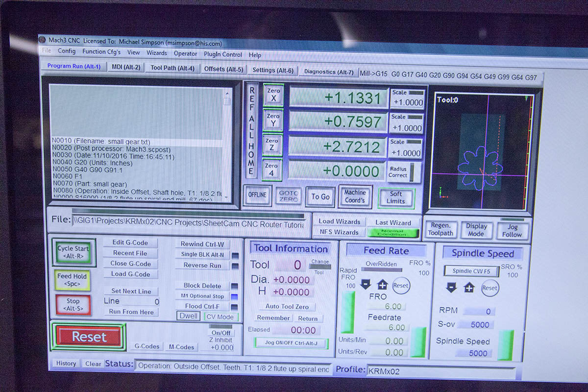
Task: Click Load G-Code button
Action: 130,274
